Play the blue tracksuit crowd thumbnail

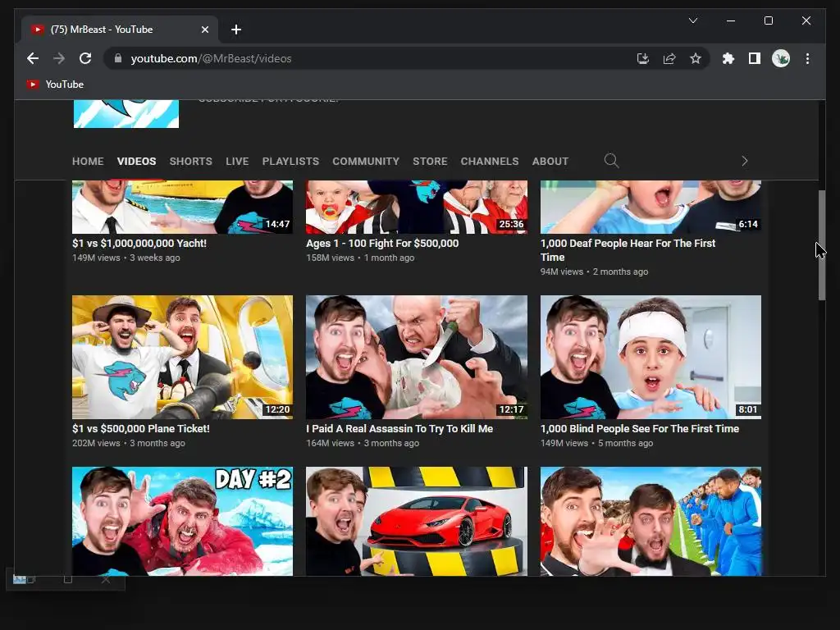click(651, 521)
